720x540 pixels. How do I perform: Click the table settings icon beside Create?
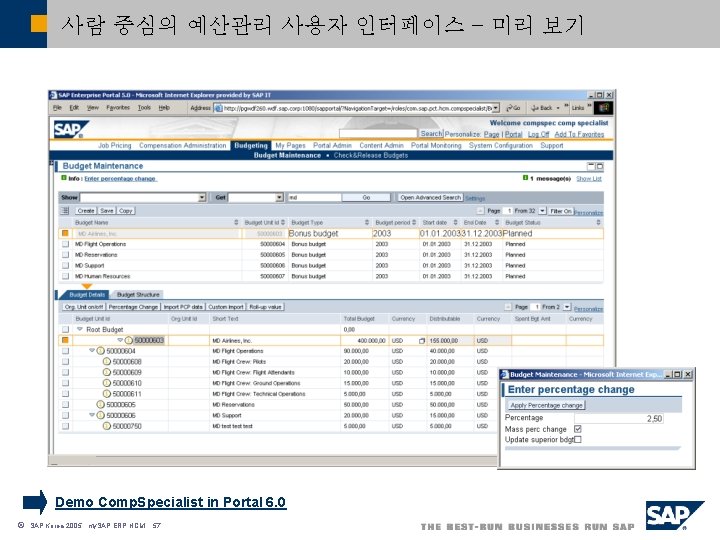coord(65,211)
